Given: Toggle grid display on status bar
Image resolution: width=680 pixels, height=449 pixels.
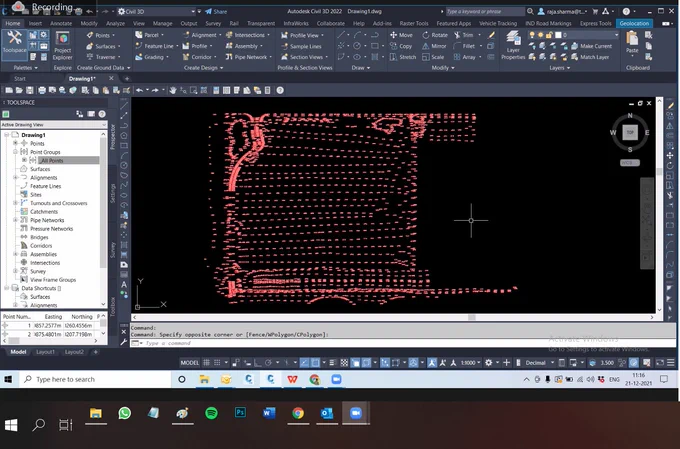Looking at the screenshot, I should click(x=206, y=363).
